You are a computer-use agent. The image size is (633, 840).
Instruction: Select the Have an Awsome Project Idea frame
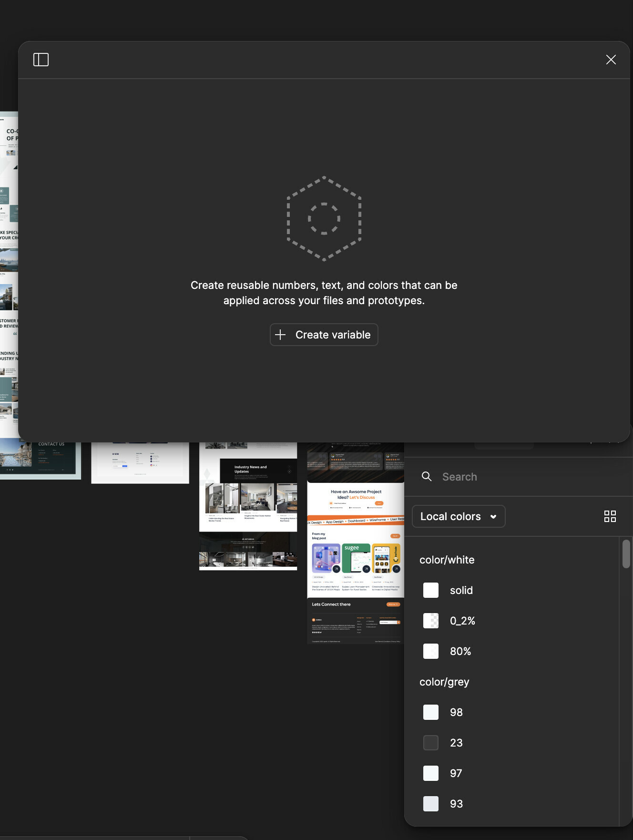click(x=356, y=500)
